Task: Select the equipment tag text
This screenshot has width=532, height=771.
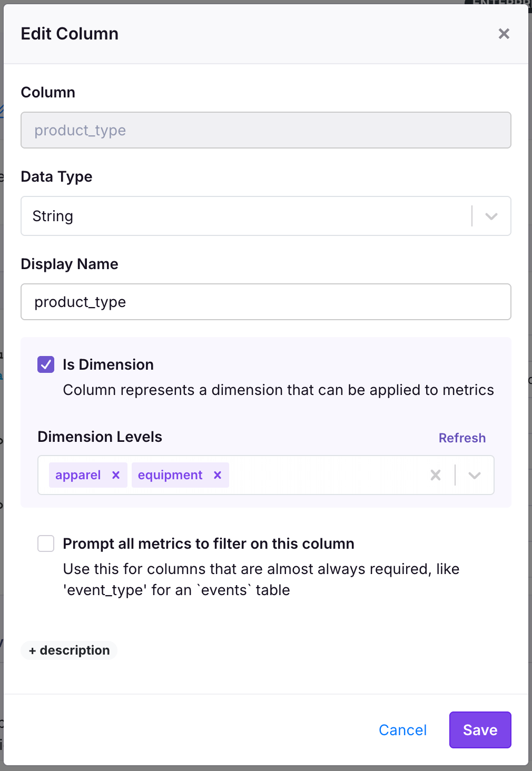Action: (x=170, y=475)
